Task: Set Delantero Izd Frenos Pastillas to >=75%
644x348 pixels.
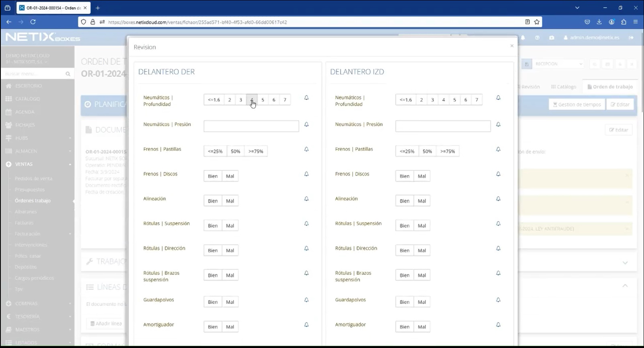Action: 448,151
